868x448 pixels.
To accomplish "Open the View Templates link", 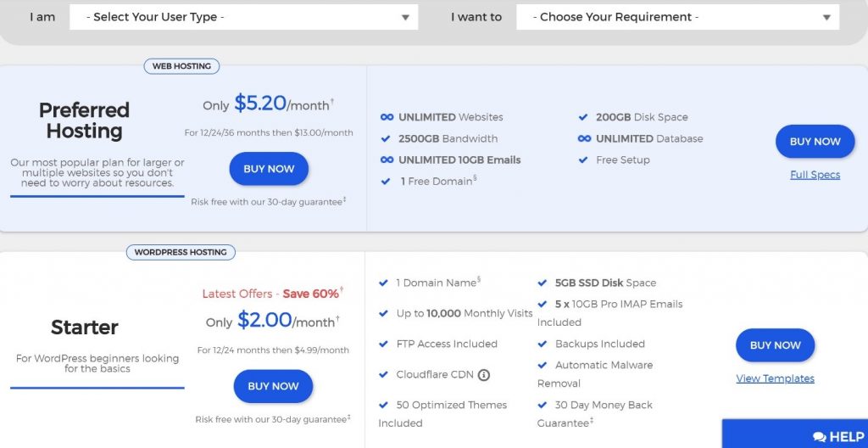I will pos(775,378).
